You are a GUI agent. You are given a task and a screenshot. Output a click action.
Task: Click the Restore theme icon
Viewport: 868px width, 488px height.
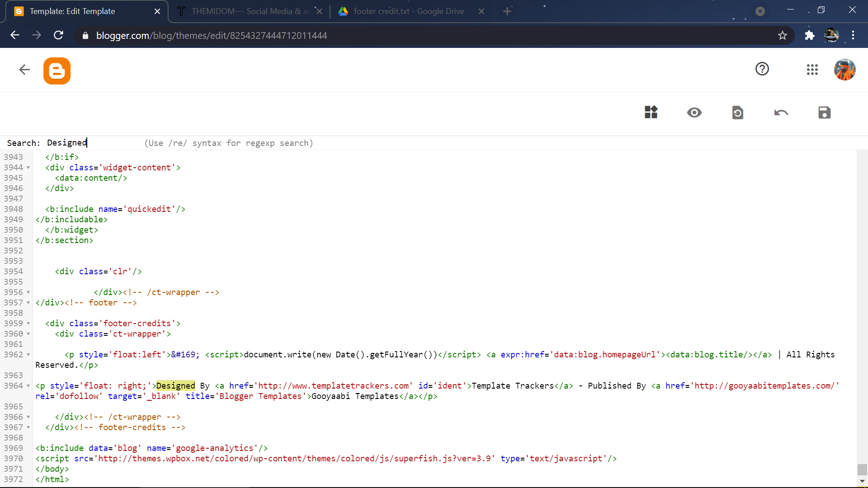click(x=737, y=113)
